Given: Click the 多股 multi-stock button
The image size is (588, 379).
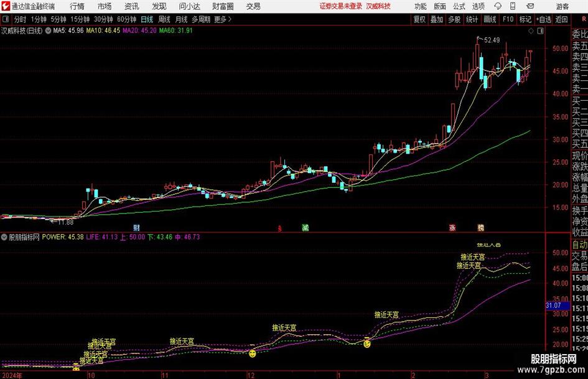Looking at the screenshot, I should pos(454,19).
